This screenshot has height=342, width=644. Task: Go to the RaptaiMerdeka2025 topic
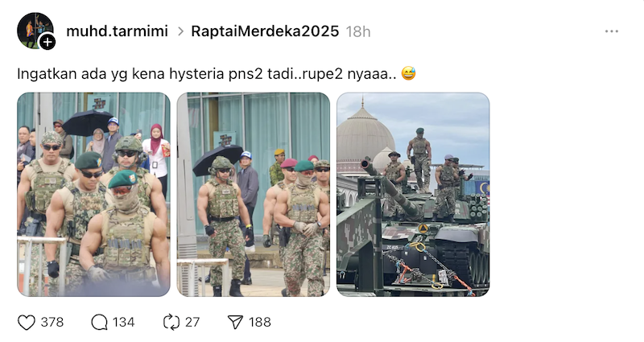[x=265, y=31]
